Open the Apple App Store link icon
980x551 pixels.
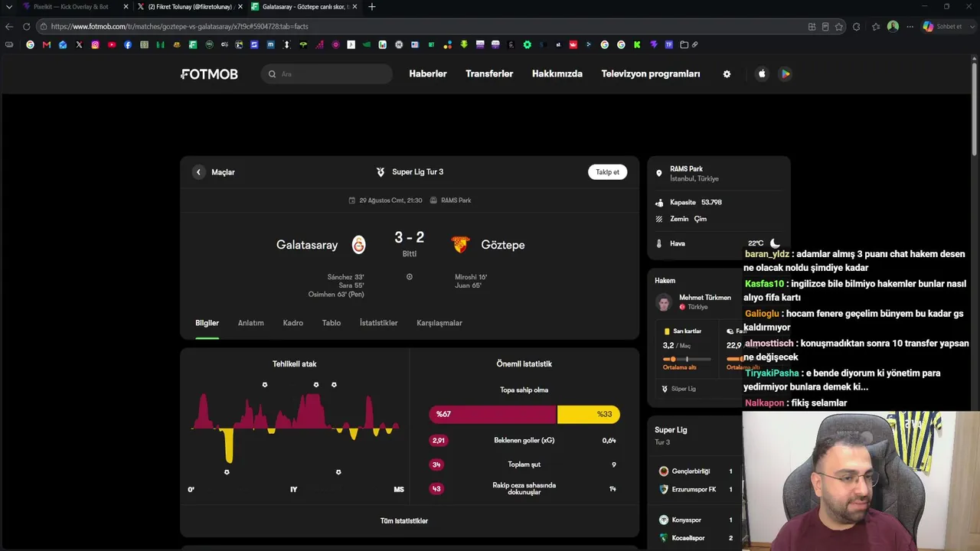point(762,74)
